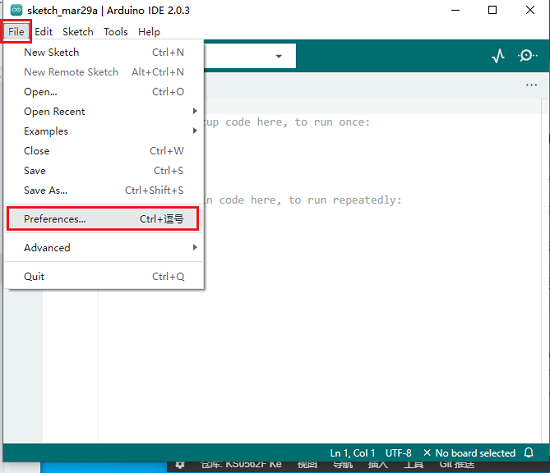Click UTF-8 encoding in status bar
Viewport: 550px width, 473px height.
click(x=398, y=453)
